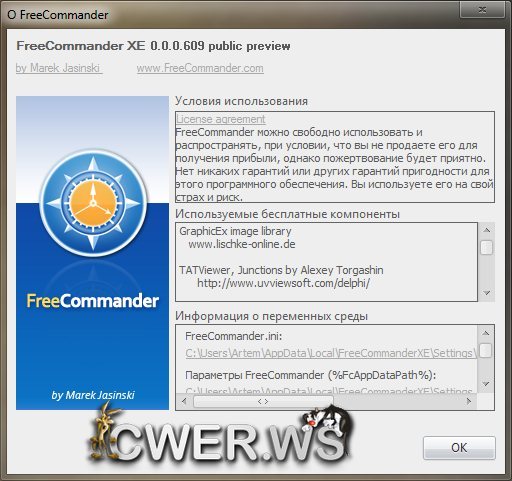Click 'TATViewer, Junctions by Alexey Torgashin' line
This screenshot has width=512, height=481.
point(281,270)
